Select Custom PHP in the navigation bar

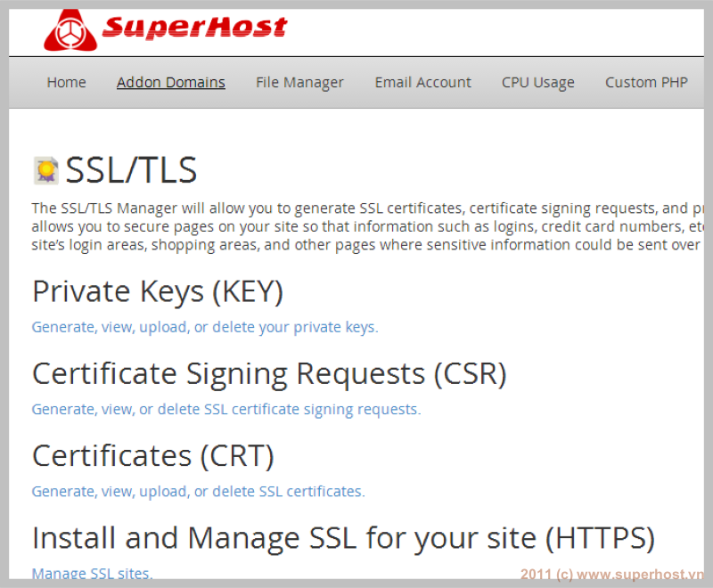[646, 82]
